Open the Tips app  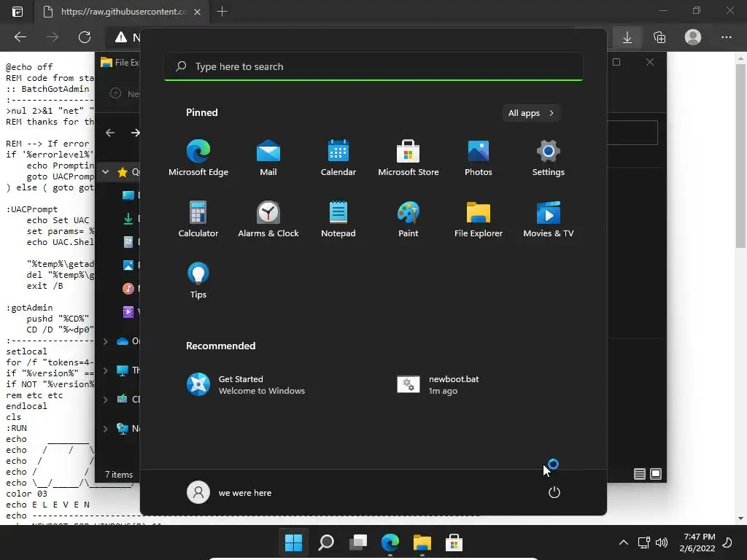click(x=198, y=281)
